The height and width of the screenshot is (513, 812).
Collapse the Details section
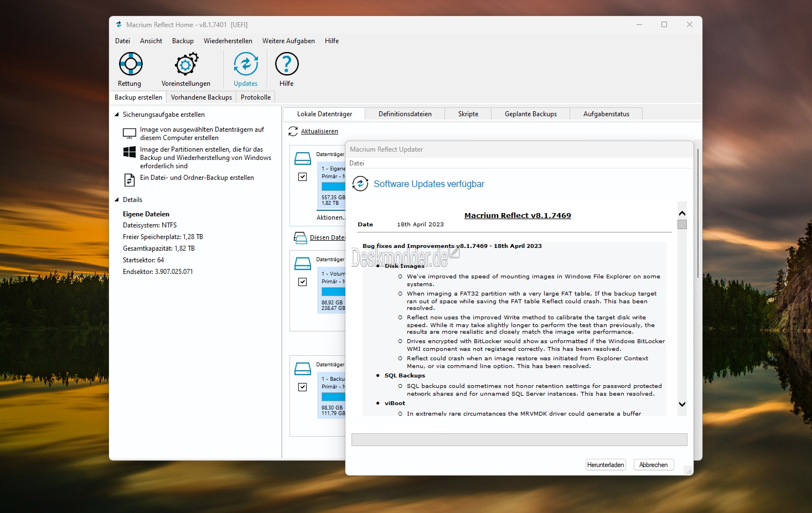coord(117,200)
